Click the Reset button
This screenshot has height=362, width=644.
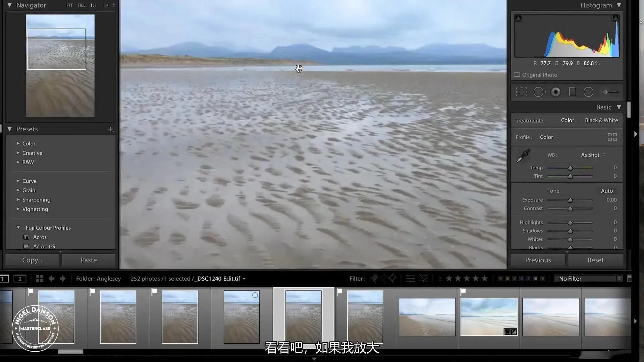pos(595,260)
